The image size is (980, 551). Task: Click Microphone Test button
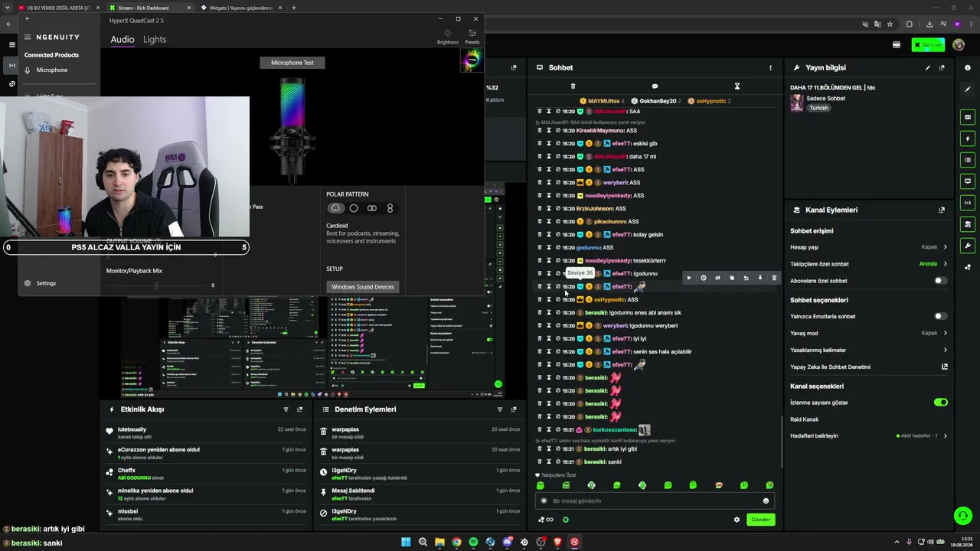point(292,63)
